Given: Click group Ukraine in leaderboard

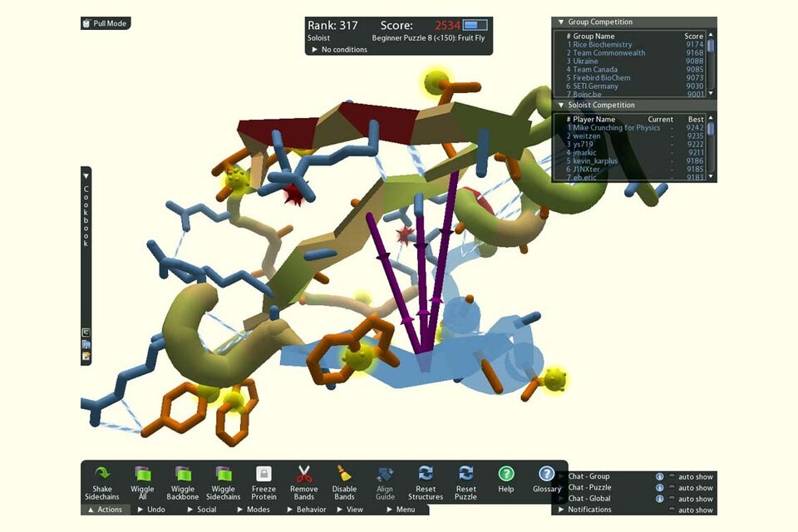Looking at the screenshot, I should [x=634, y=61].
